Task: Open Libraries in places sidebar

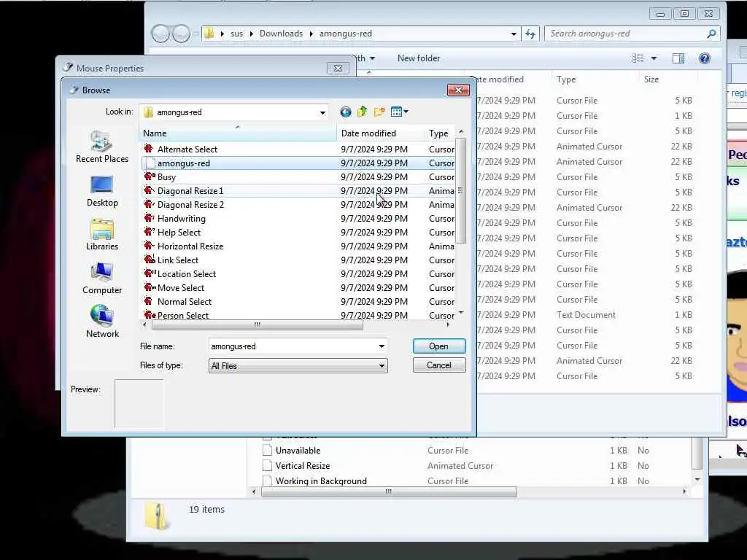Action: (x=102, y=235)
